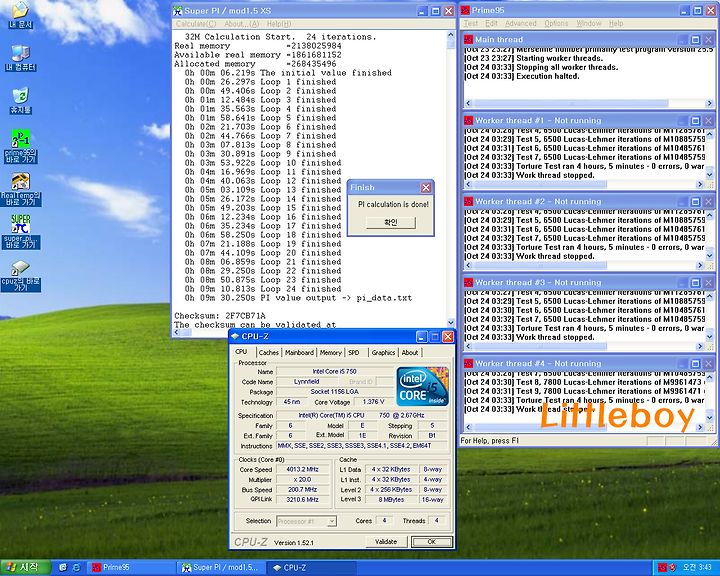Click the Worker thread #3 window icon
The height and width of the screenshot is (576, 720).
click(x=468, y=282)
